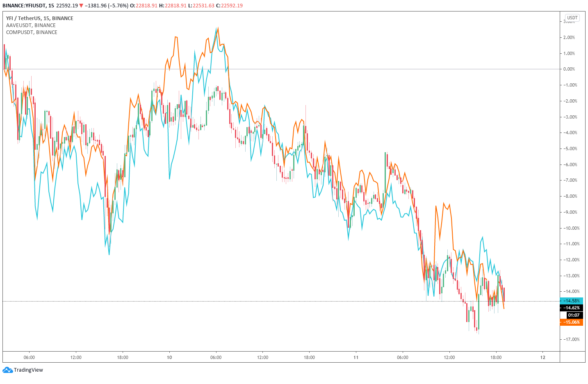Select the 22592.19 last price in header
Image resolution: width=588 pixels, height=384 pixels.
(67, 6)
